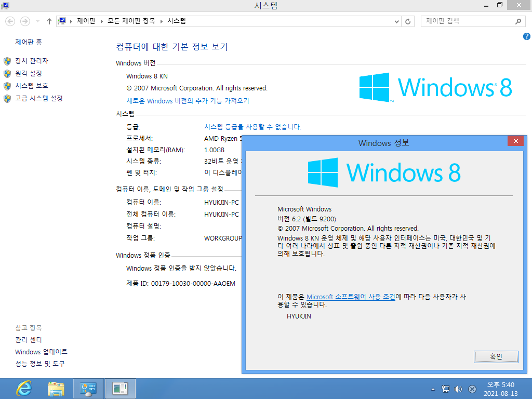Click the system icon in the title bar
The width and height of the screenshot is (532, 399).
[x=5, y=5]
